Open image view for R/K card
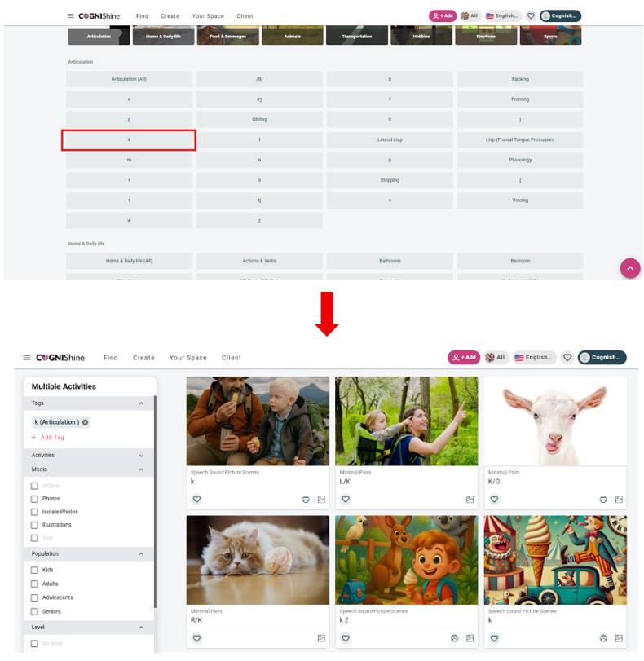Screen dimensions: 644x661 coord(321,638)
